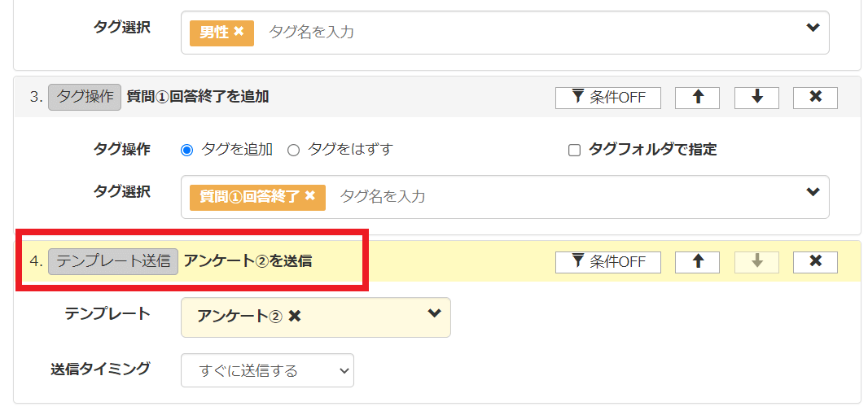Move action 3 down with the arrow
The width and height of the screenshot is (868, 411).
pos(756,98)
